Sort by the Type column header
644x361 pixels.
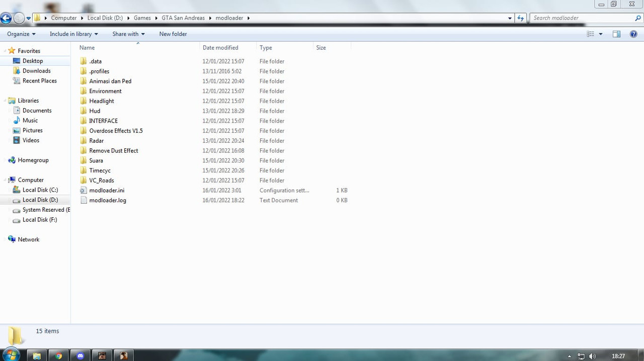(266, 48)
